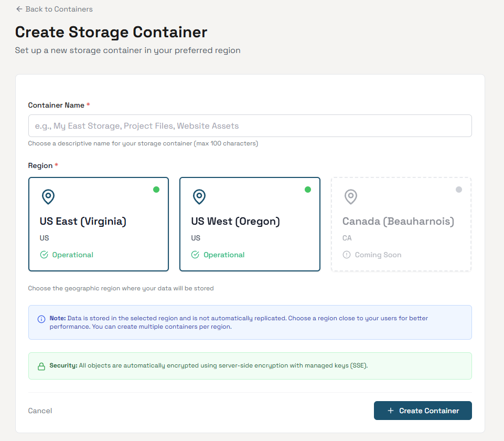The height and width of the screenshot is (441, 504).
Task: Click the grayed location pin on Canada card
Action: click(x=350, y=197)
